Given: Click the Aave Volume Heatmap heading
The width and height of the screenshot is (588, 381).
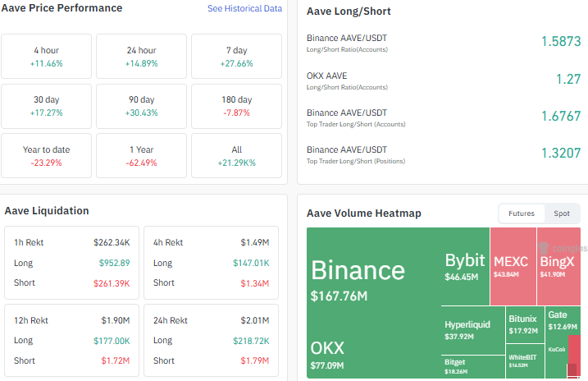Looking at the screenshot, I should (x=364, y=213).
